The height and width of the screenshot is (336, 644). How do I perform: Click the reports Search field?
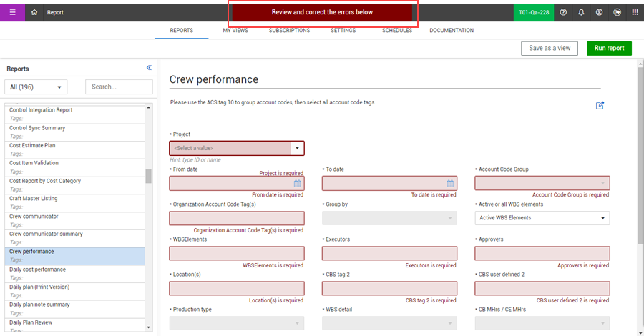point(119,87)
